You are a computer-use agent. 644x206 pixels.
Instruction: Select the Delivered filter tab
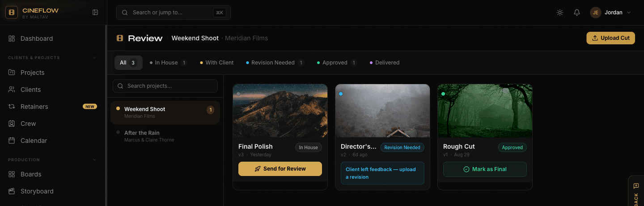click(385, 63)
